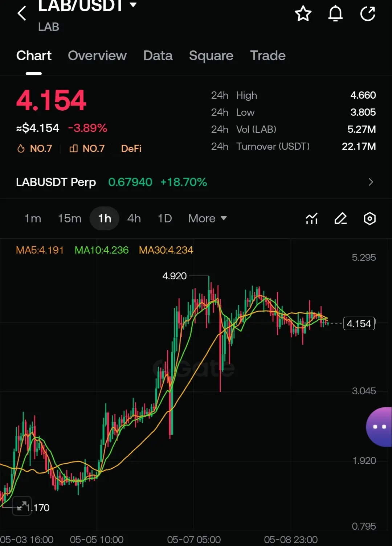This screenshot has width=392, height=546.
Task: Tap the 05-08 23:00 axis label
Action: [x=291, y=539]
